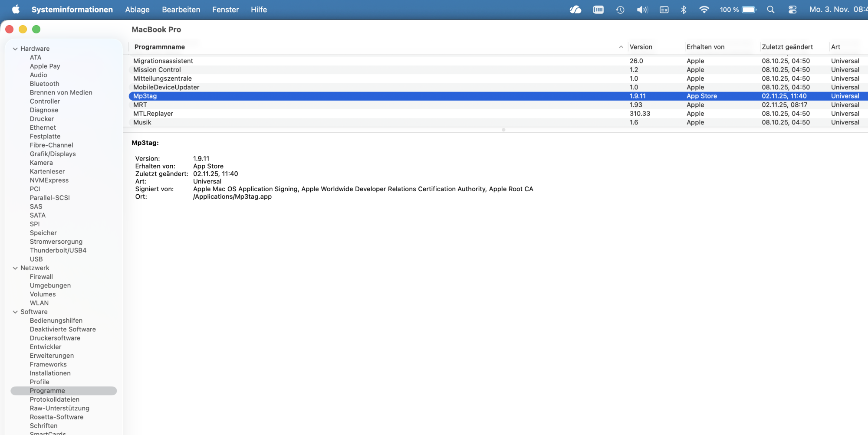This screenshot has width=868, height=435.
Task: Click the menu bar date and time
Action: (838, 10)
